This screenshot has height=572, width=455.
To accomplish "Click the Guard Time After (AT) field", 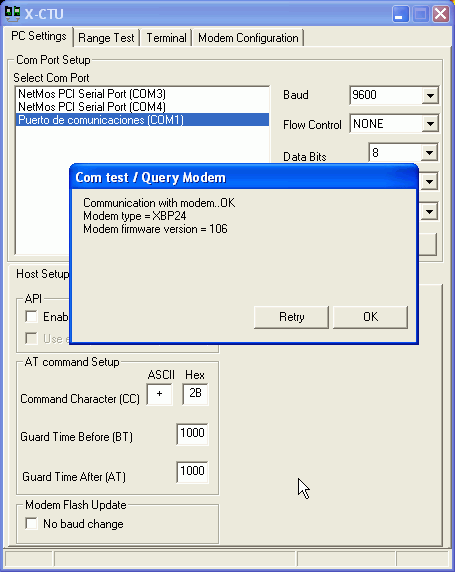I will point(192,472).
